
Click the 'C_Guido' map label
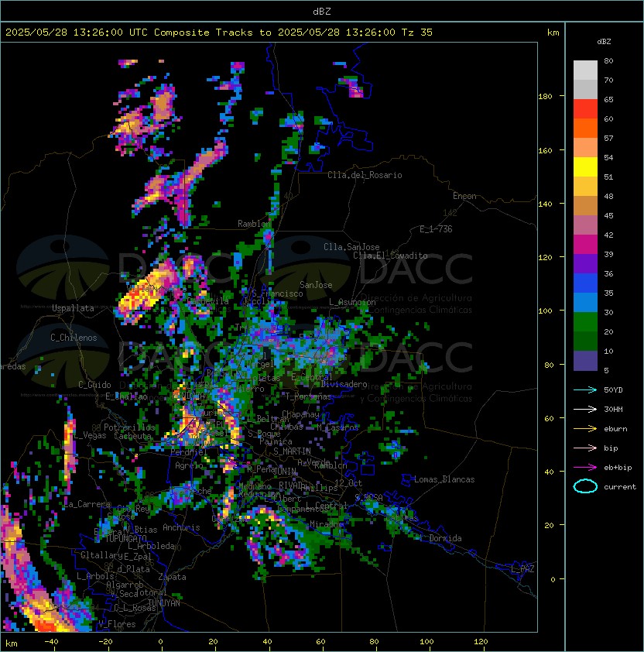pyautogui.click(x=94, y=385)
